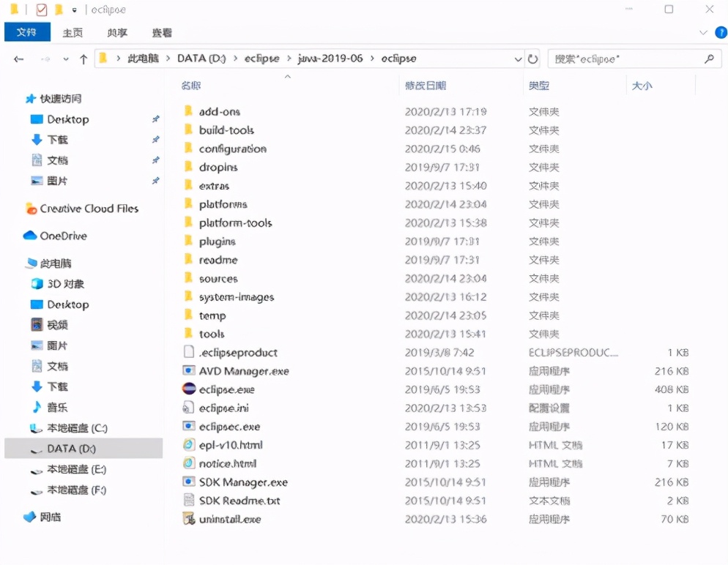Open Network in the navigation pane

[42, 517]
